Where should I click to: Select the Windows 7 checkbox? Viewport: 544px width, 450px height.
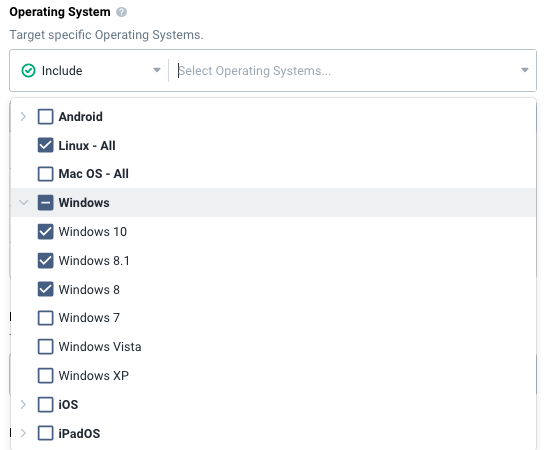(45, 318)
